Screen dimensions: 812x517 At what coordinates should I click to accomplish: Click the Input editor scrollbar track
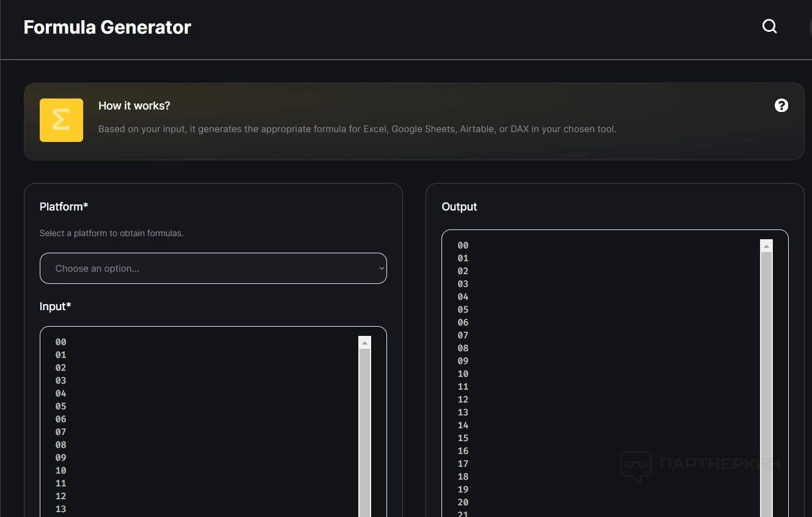(x=364, y=433)
